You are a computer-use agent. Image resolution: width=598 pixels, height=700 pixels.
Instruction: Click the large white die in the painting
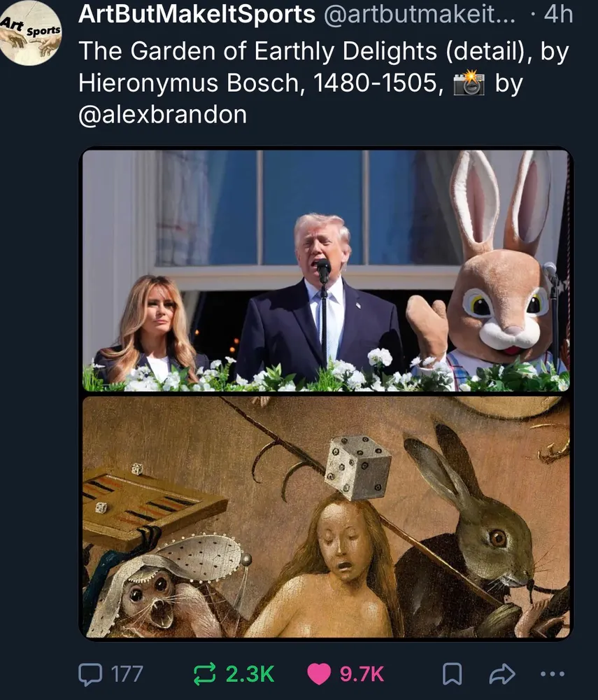[359, 465]
